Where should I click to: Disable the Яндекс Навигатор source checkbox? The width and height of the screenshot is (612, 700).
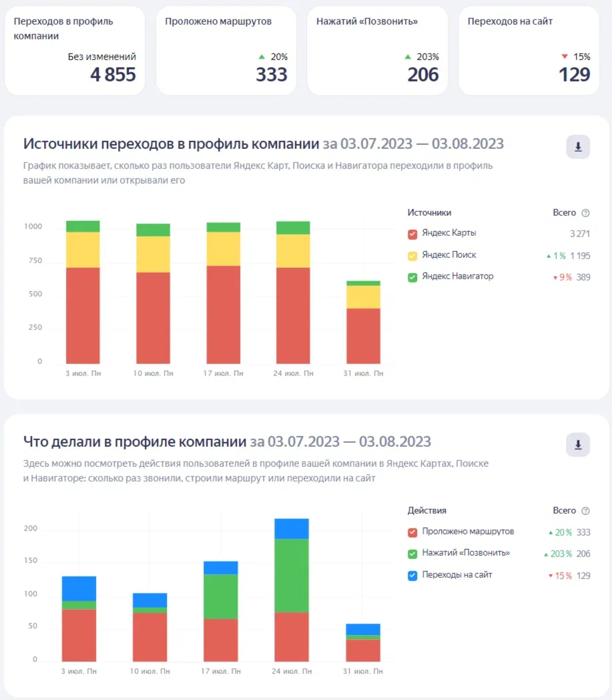point(412,277)
